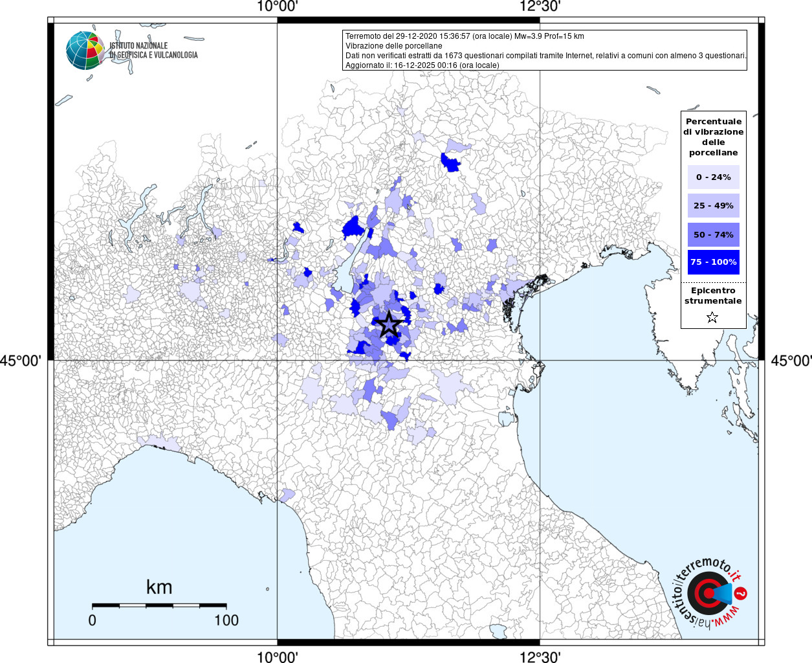Click the 'Terremoto del 29-12-2020' title line
This screenshot has width=812, height=663.
465,36
